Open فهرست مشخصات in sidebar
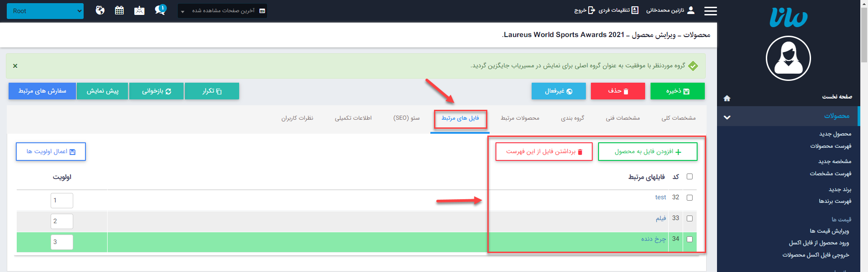 point(830,174)
